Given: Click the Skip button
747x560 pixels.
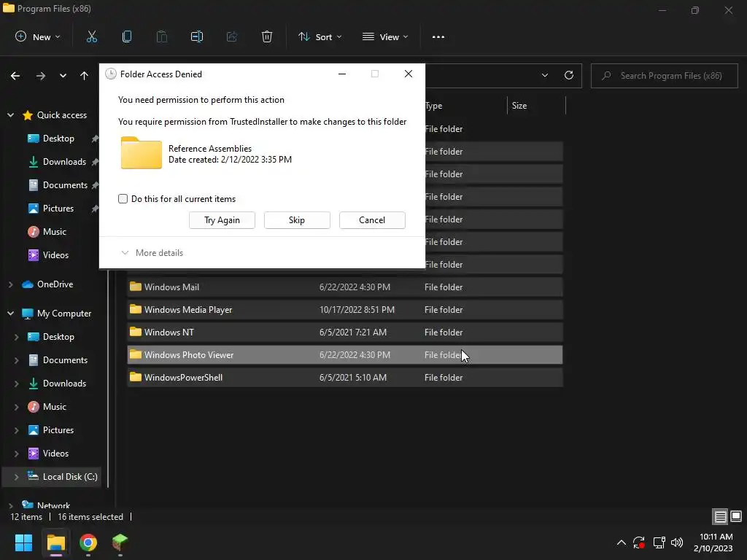Looking at the screenshot, I should tap(297, 220).
